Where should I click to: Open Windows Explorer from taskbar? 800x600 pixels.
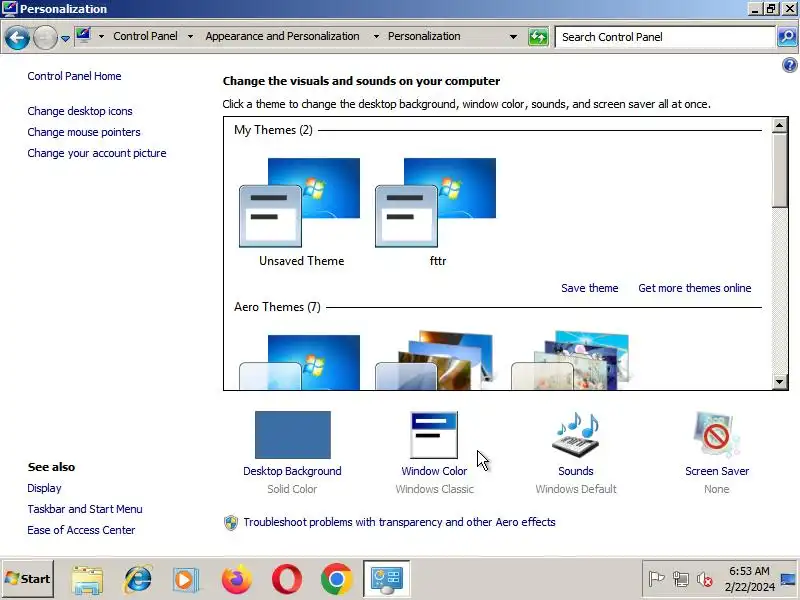[88, 580]
